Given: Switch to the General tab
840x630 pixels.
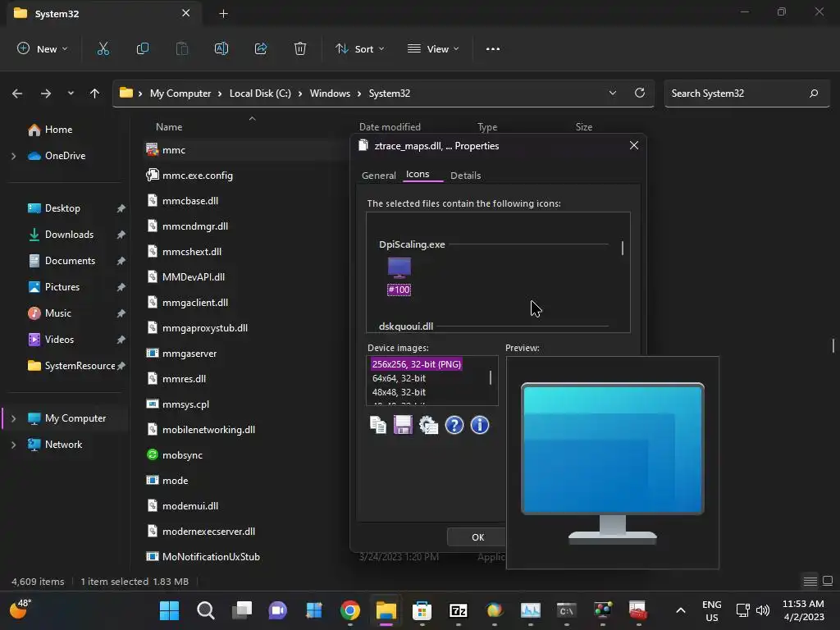Looking at the screenshot, I should click(x=379, y=176).
